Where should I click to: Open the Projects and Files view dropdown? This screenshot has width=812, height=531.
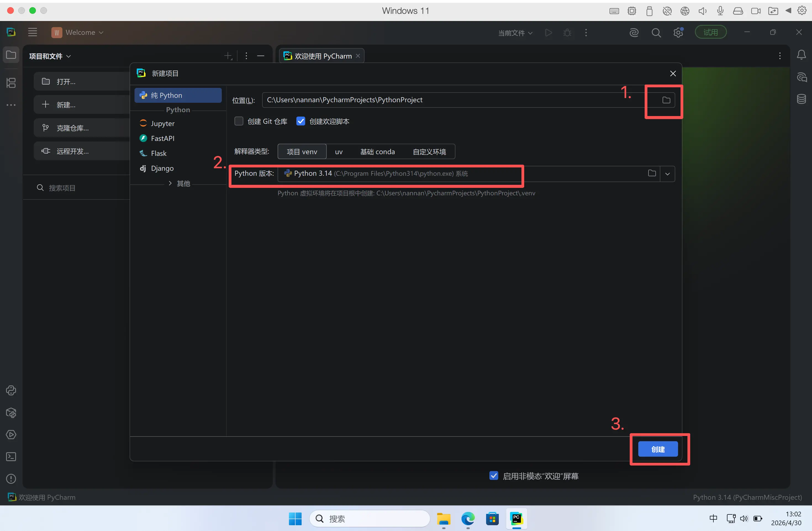coord(50,56)
